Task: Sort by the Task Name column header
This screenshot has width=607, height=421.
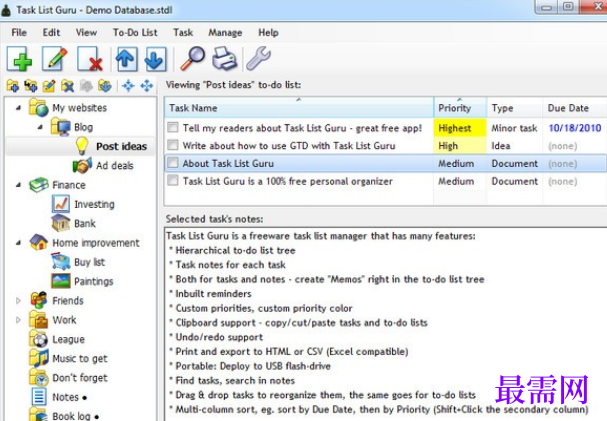Action: [x=299, y=108]
